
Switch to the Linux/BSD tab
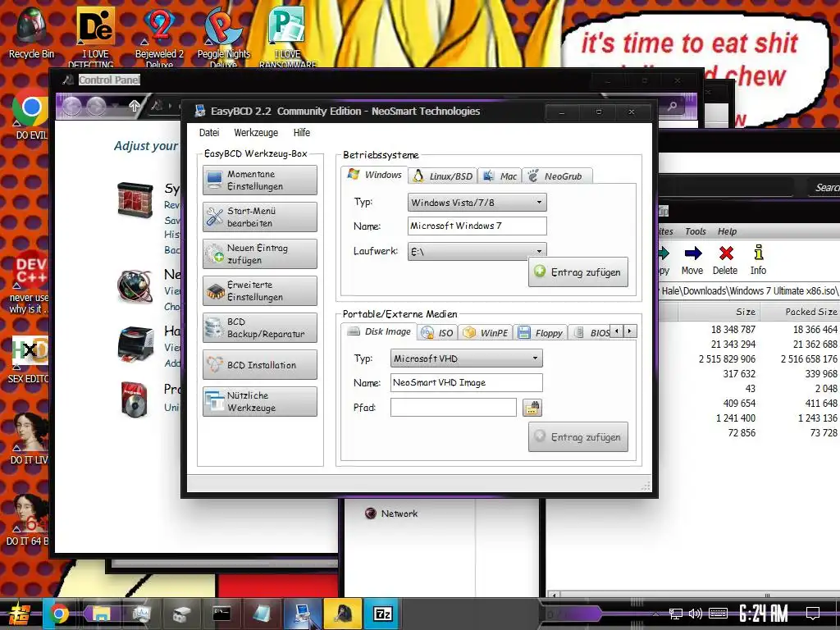(x=443, y=176)
